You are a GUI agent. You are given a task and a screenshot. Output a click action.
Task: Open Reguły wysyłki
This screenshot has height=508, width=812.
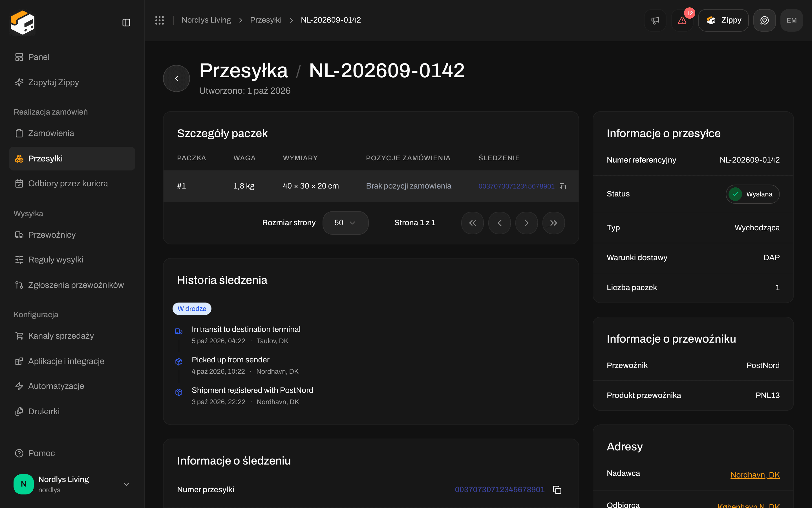(72, 260)
